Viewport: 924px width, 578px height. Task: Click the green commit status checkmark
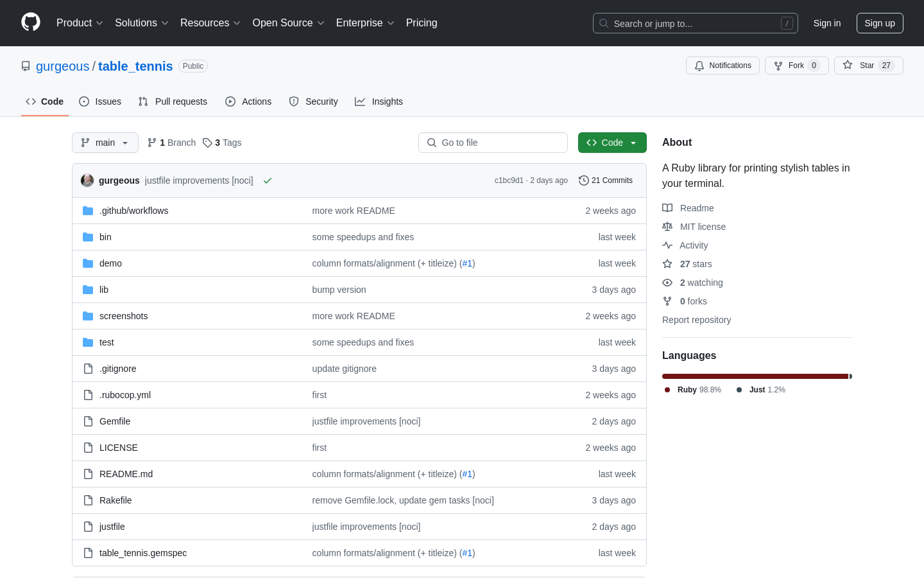click(x=268, y=180)
